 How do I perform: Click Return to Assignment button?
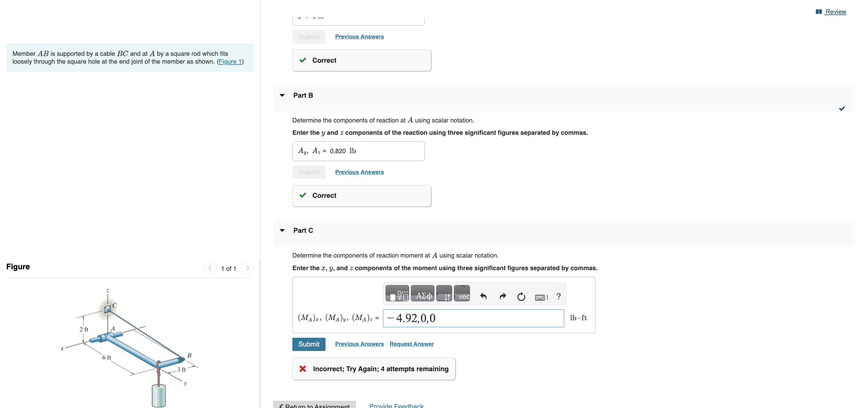click(314, 405)
